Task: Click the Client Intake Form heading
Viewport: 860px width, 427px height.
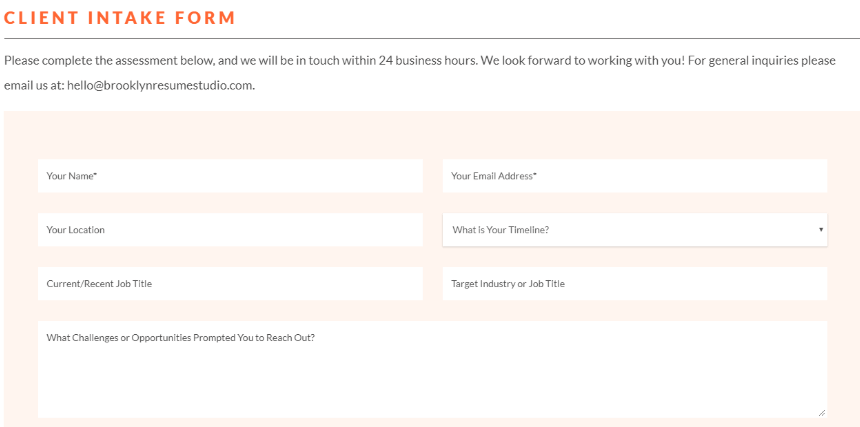Action: tap(120, 18)
